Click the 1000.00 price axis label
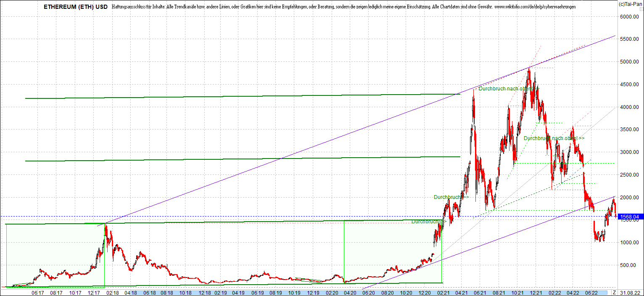The width and height of the screenshot is (644, 296). pos(629,243)
